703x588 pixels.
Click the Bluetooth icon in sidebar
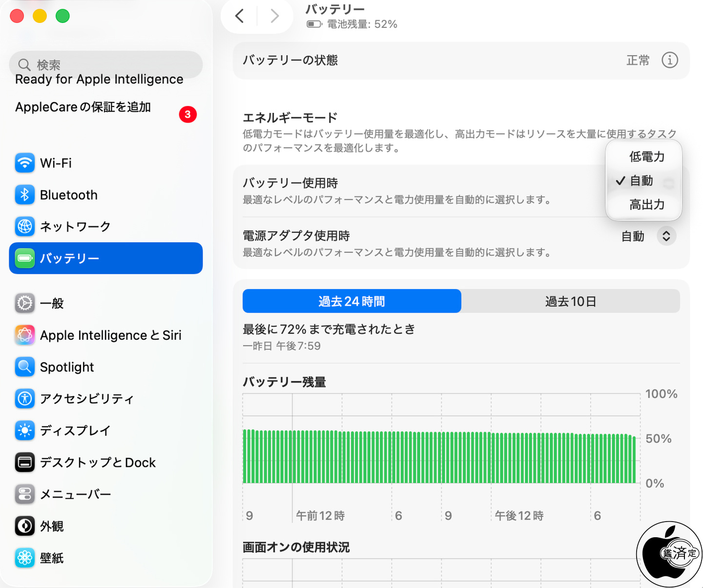click(x=25, y=195)
